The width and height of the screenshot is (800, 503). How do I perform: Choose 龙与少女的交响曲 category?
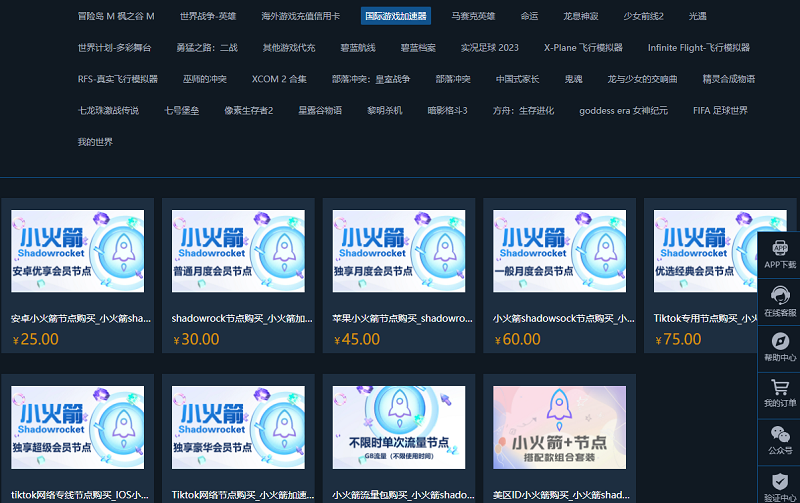click(x=642, y=79)
